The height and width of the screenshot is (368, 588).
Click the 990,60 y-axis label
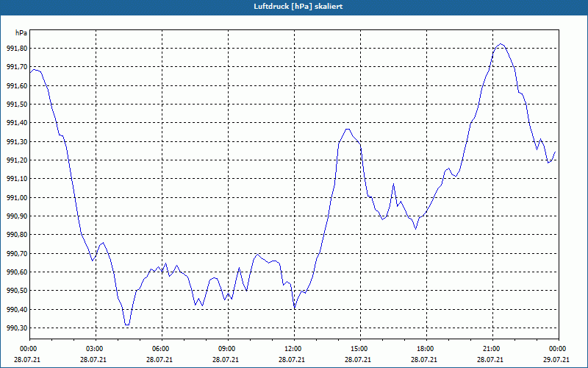point(17,272)
